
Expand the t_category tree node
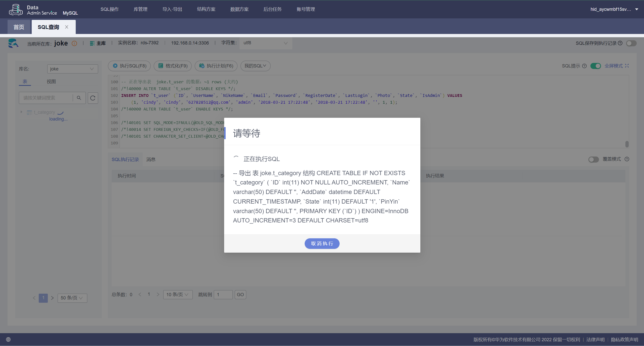coord(21,112)
